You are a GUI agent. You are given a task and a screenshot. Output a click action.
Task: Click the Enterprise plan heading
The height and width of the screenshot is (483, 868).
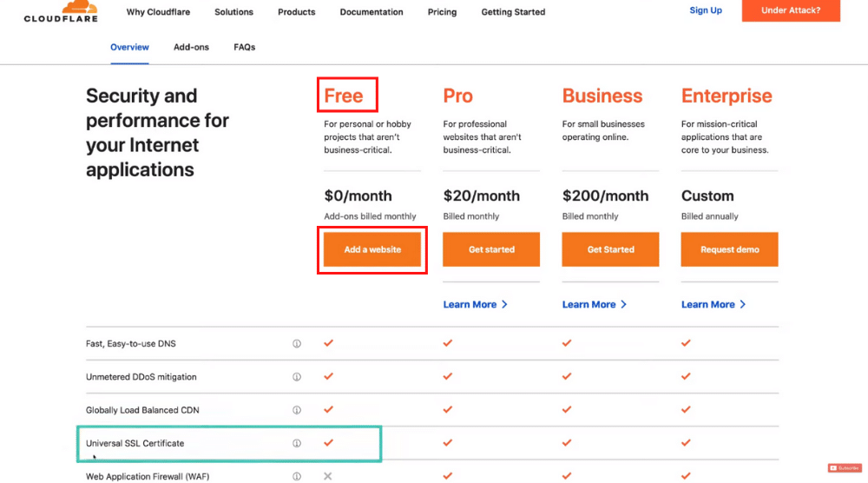point(727,96)
